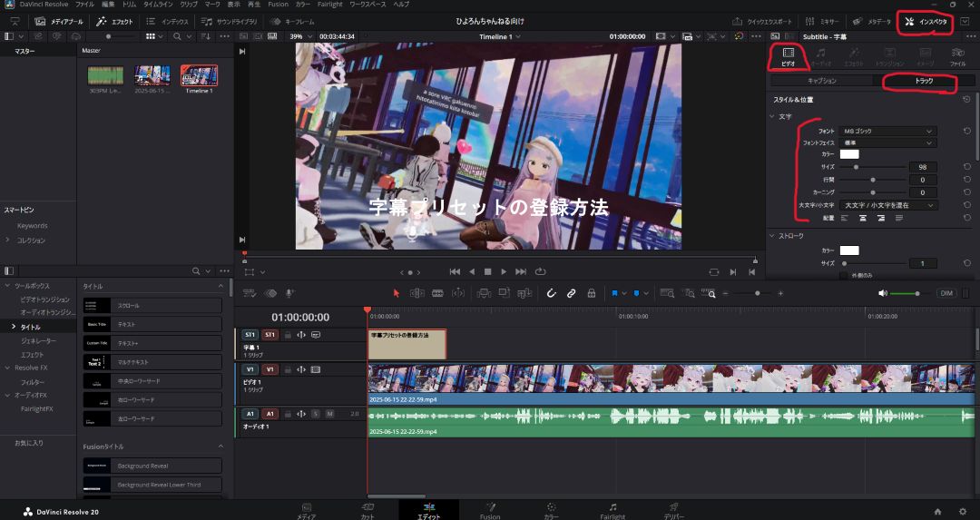Click the Stop playback button

pos(487,271)
